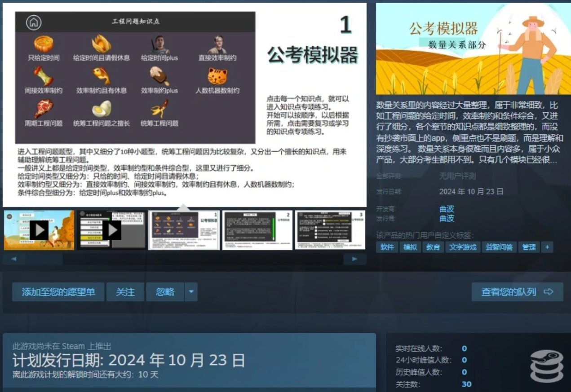
Task: Click the right arrow of thumbnail strip
Action: click(x=355, y=259)
